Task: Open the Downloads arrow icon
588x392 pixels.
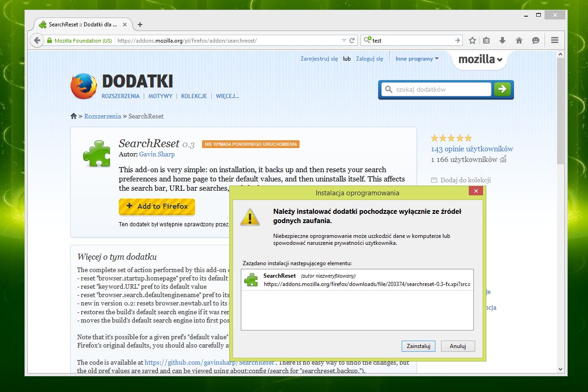Action: [x=503, y=41]
